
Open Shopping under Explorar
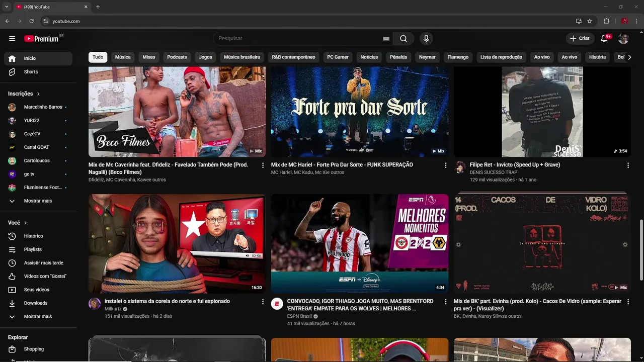38,349
